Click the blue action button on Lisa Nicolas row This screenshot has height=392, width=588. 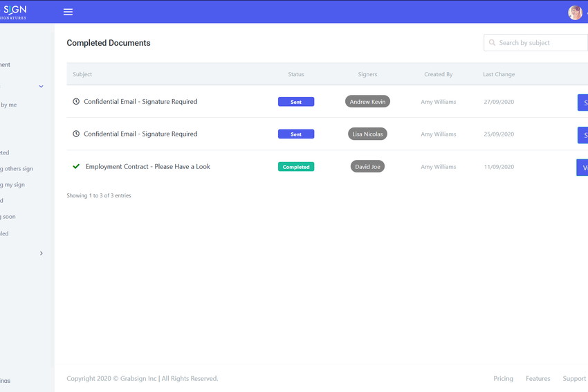pyautogui.click(x=582, y=135)
